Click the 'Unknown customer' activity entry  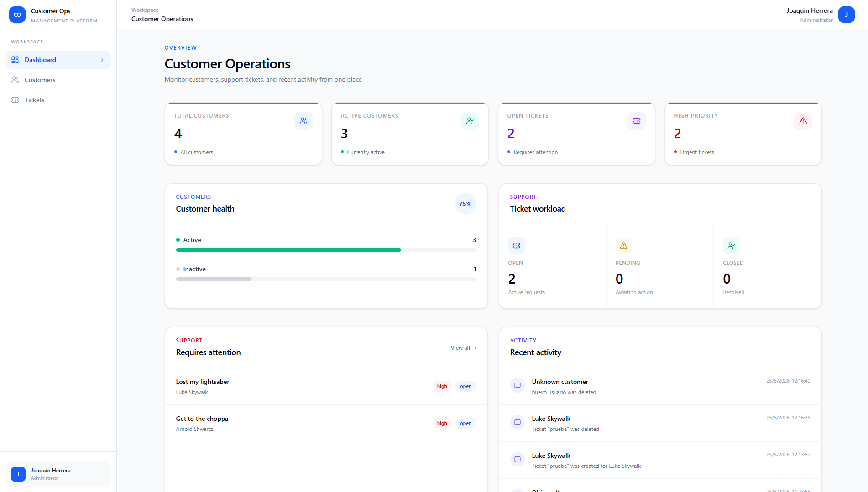pos(660,386)
